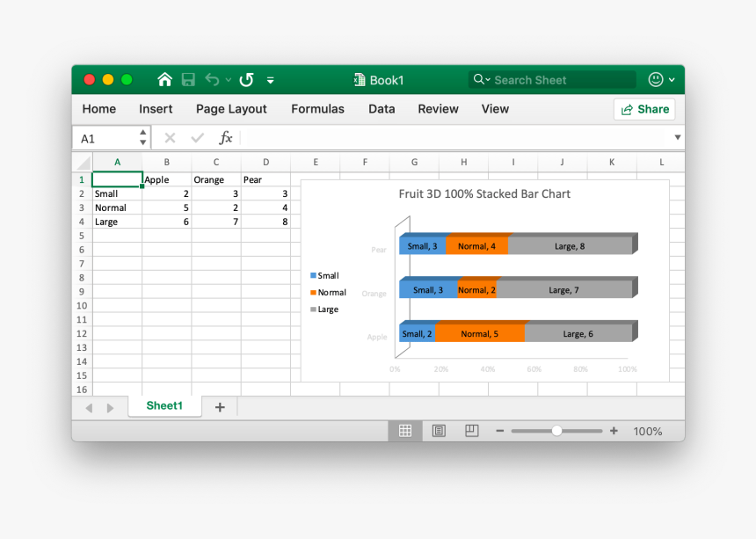The height and width of the screenshot is (539, 756).
Task: Click the Name Box stepper arrows
Action: click(x=142, y=137)
